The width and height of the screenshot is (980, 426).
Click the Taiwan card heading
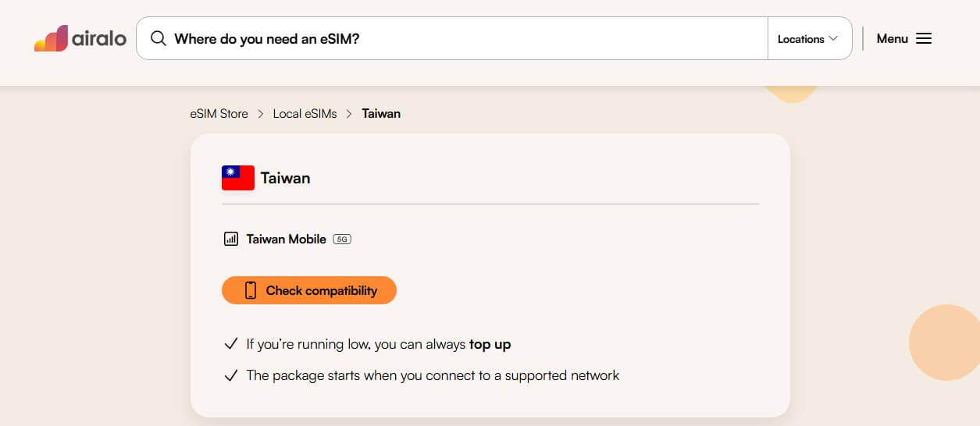pyautogui.click(x=285, y=178)
